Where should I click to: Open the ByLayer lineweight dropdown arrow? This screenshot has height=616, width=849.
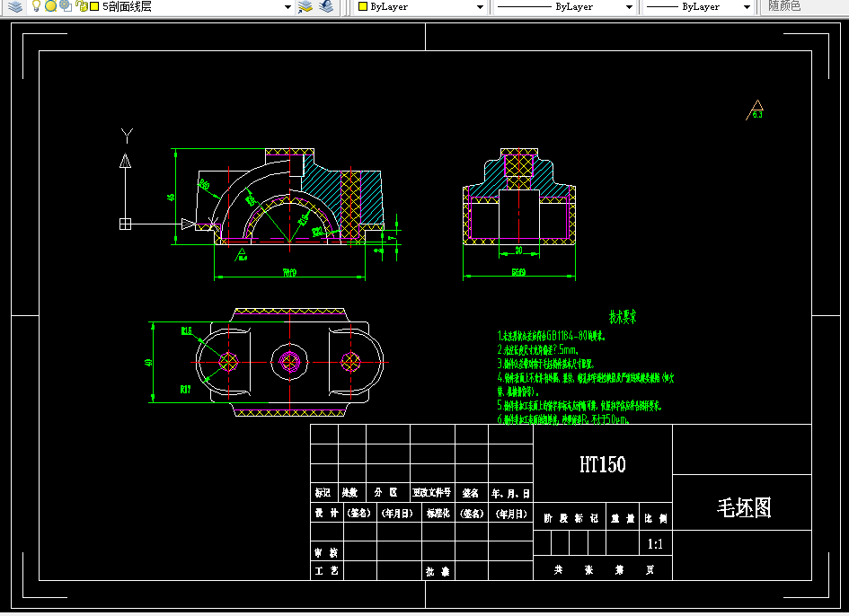pos(747,7)
